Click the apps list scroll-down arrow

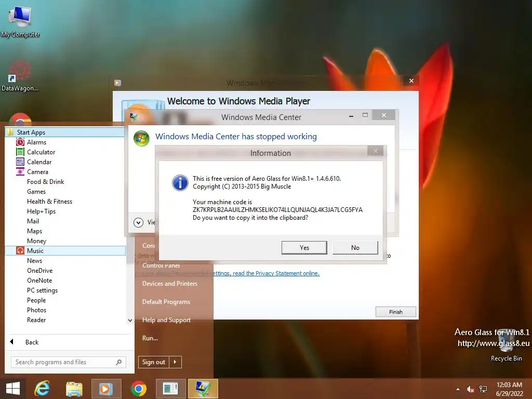tap(130, 320)
